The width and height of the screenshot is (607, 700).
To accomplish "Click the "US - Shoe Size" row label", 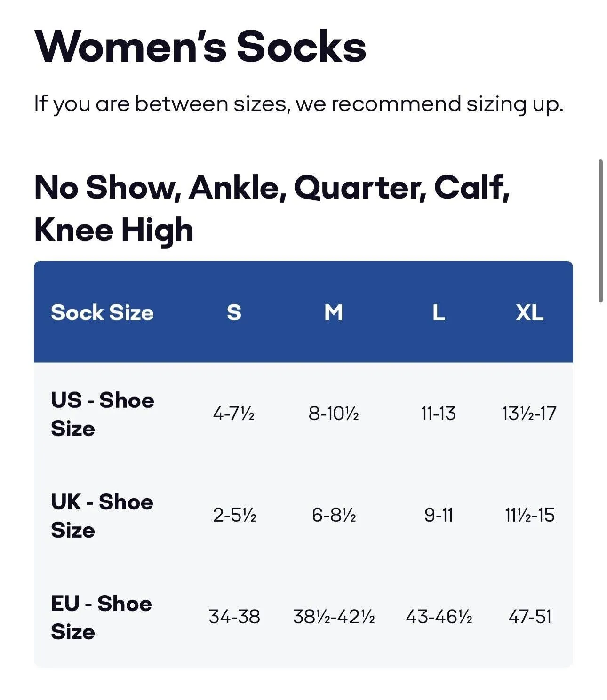I will (102, 414).
